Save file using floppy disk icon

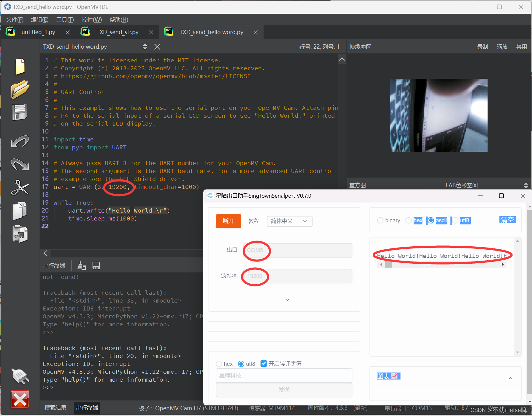point(20,112)
